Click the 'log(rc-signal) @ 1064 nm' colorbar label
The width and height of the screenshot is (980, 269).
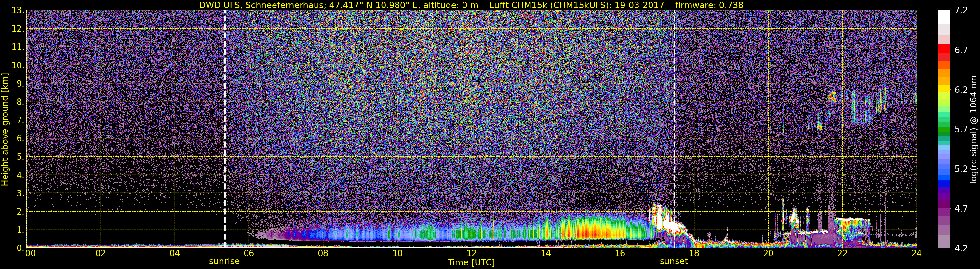point(974,129)
